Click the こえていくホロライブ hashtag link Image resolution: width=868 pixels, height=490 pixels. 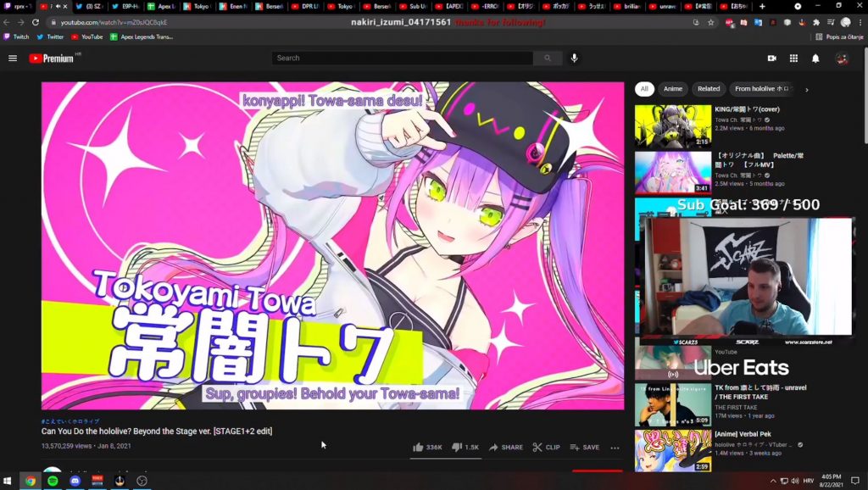click(x=70, y=421)
